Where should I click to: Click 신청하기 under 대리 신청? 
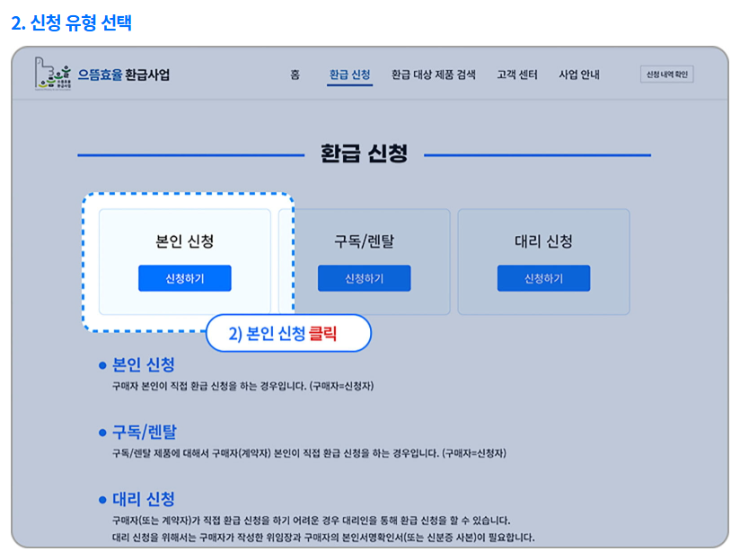click(x=543, y=278)
